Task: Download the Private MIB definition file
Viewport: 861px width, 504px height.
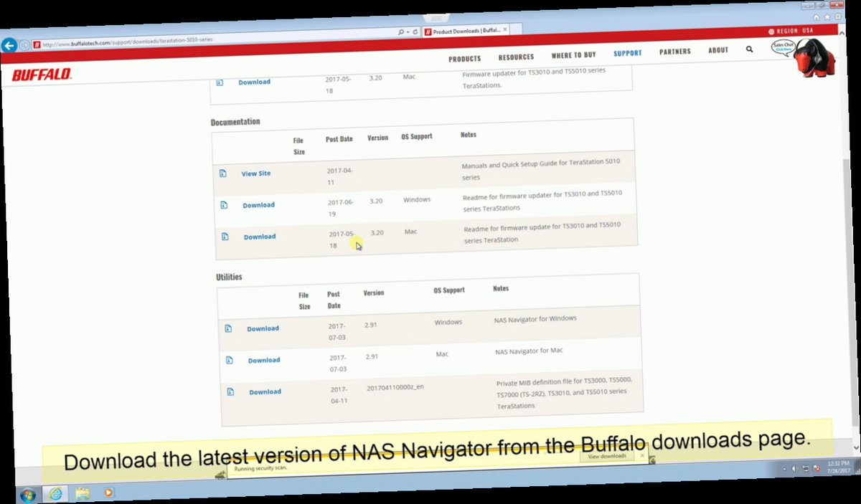Action: tap(265, 391)
